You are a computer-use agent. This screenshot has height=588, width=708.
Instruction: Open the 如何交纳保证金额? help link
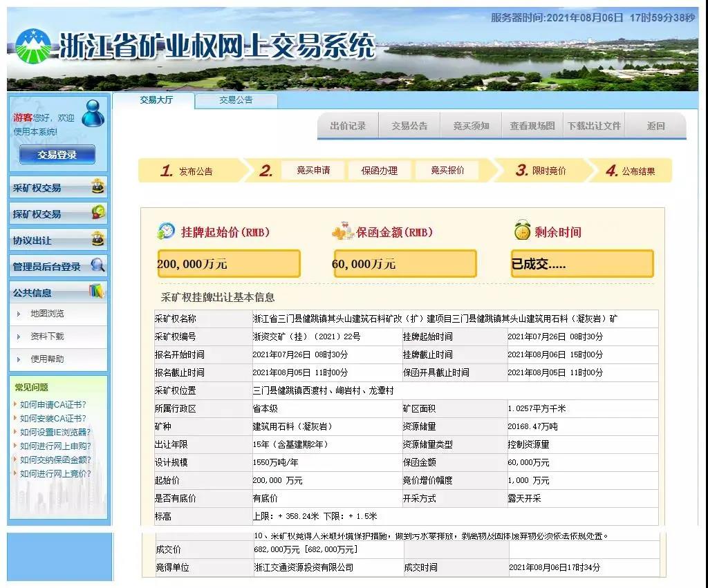55,460
